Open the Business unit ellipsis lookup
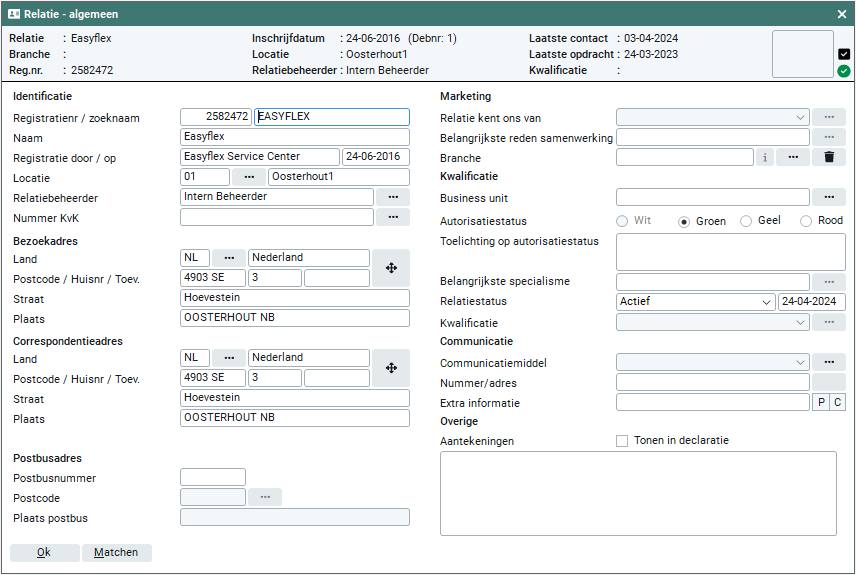The width and height of the screenshot is (856, 575). click(829, 197)
